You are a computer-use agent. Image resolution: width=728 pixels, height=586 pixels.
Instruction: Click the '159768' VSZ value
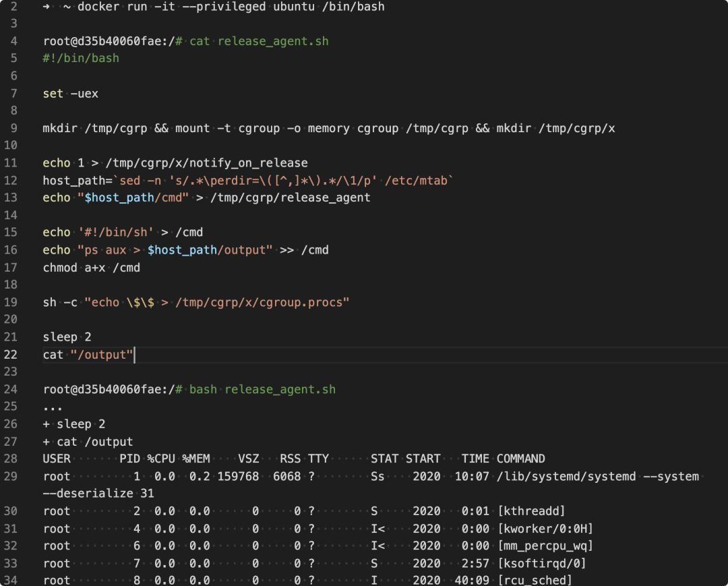pyautogui.click(x=238, y=477)
